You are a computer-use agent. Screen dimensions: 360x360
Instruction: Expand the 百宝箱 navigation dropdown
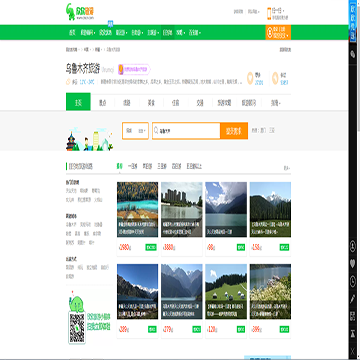point(195,33)
